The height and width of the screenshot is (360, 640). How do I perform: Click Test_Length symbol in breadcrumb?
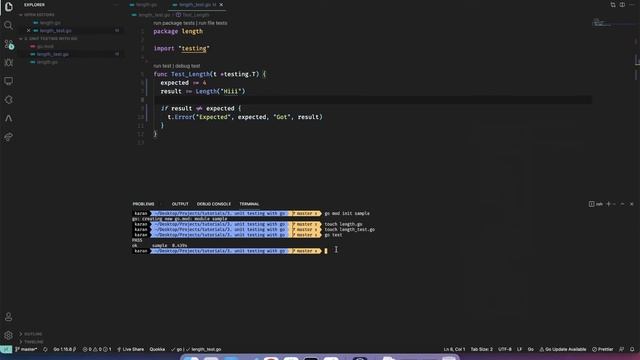tap(193, 15)
